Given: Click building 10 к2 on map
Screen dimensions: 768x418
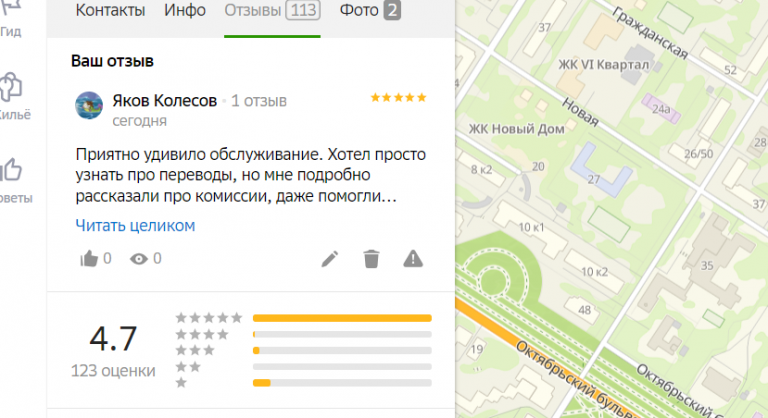Looking at the screenshot, I should 594,271.
